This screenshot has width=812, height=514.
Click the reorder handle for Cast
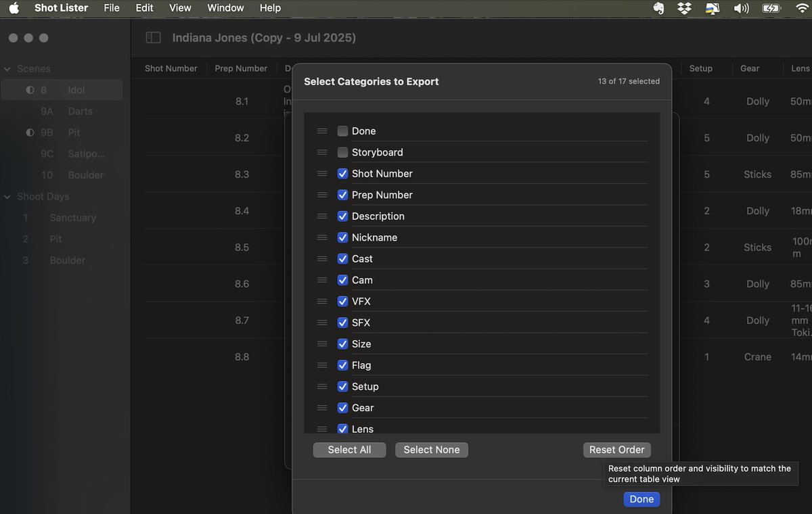(322, 259)
